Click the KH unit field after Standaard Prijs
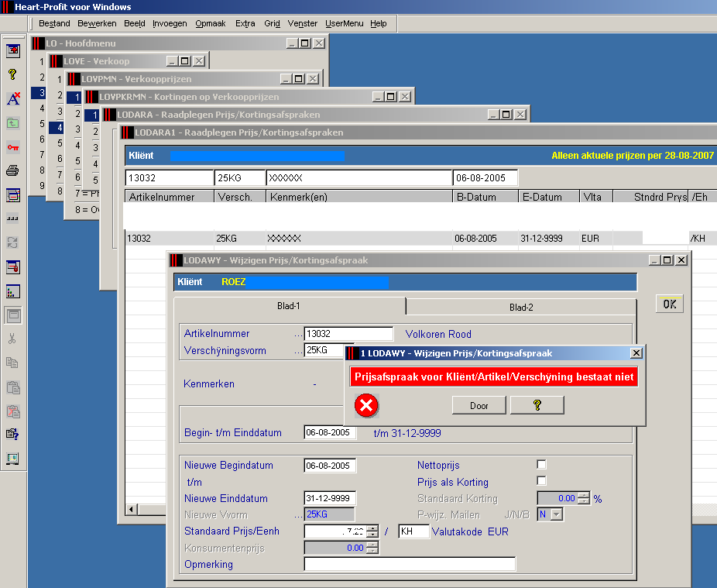 [x=413, y=531]
